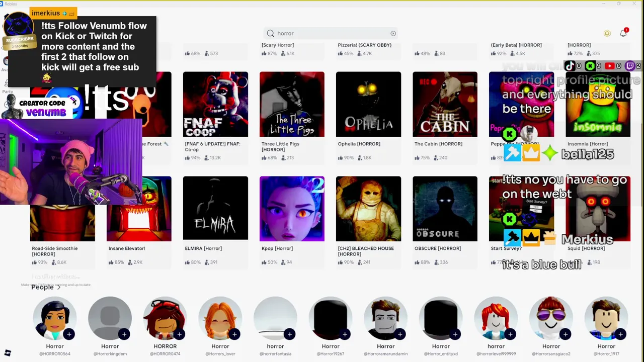The width and height of the screenshot is (644, 362).
Task: Open ELMIRA horror game thumbnail
Action: (215, 209)
